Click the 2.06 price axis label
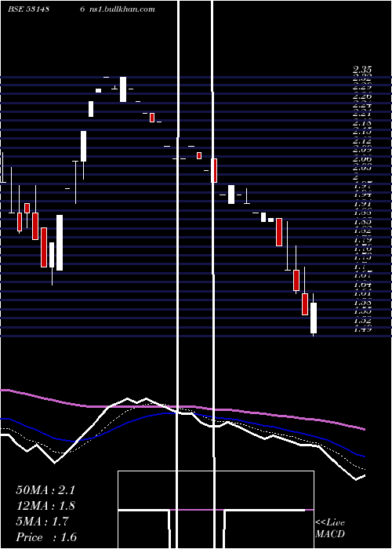Viewport: 392px width, 549px height. 362,159
